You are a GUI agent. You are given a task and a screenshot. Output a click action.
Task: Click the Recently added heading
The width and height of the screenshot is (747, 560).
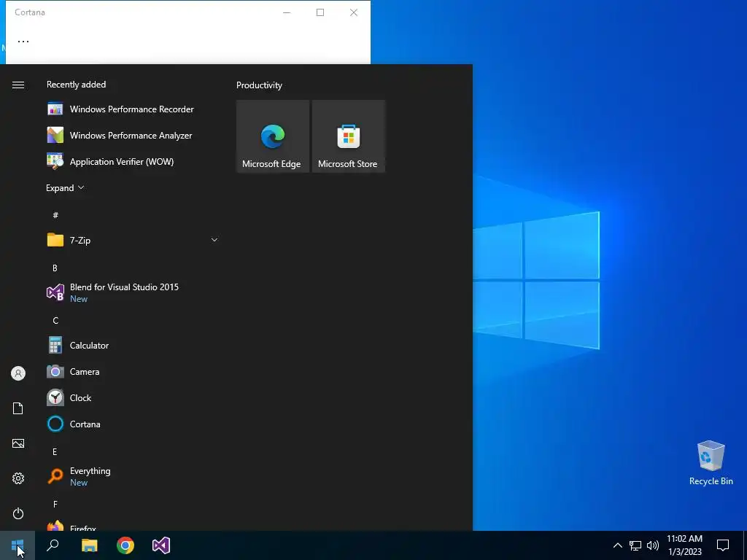click(x=76, y=85)
